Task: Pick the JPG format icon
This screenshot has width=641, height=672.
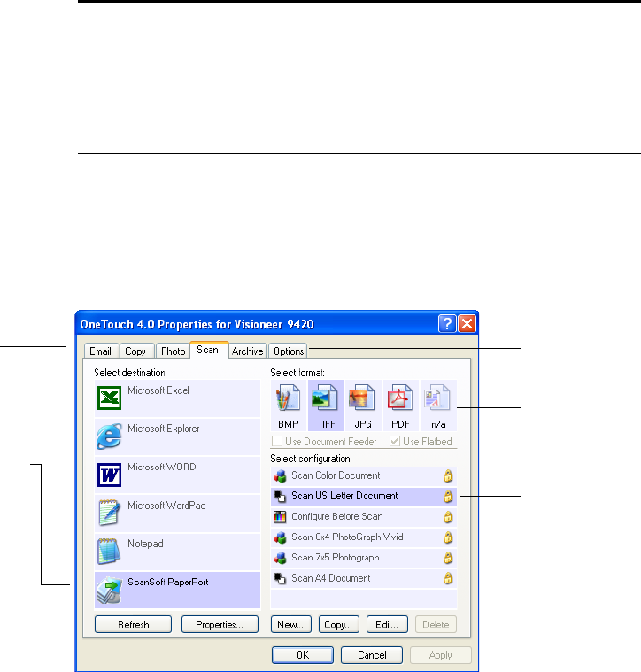Action: click(362, 399)
